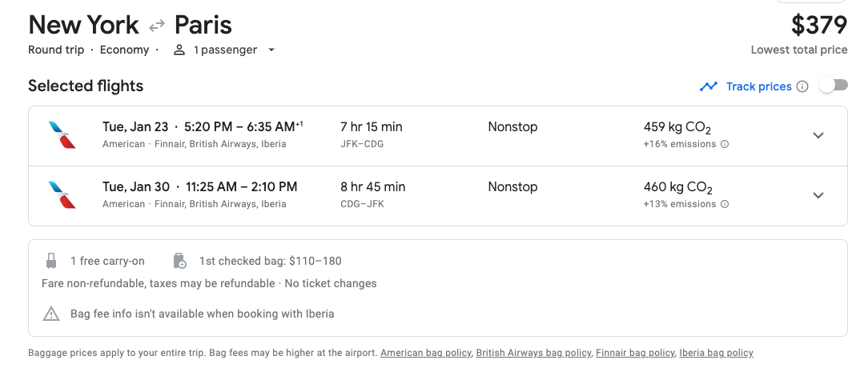868x368 pixels.
Task: Expand the Jan 30 return flight details
Action: [818, 195]
